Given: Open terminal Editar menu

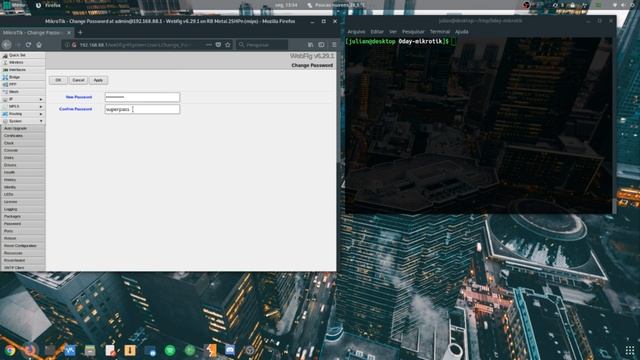Looking at the screenshot, I should (377, 31).
